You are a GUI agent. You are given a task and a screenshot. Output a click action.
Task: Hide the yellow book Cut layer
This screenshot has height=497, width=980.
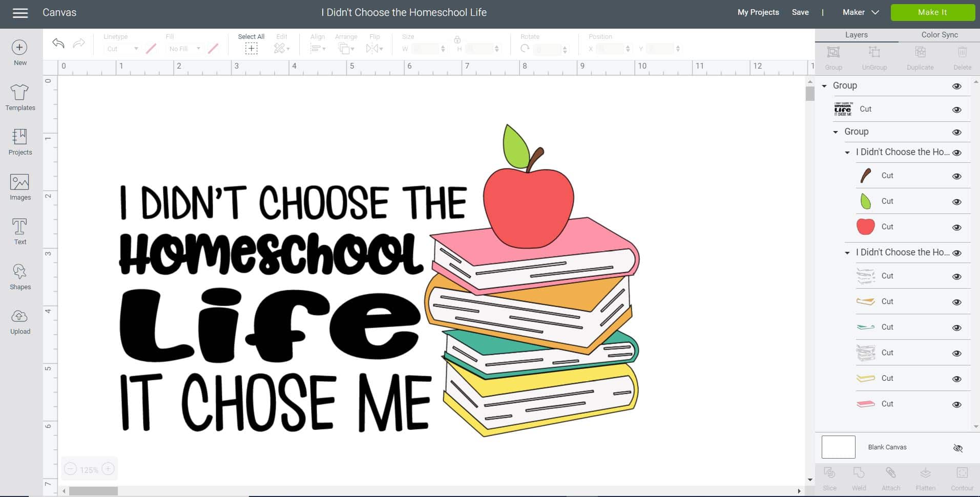coord(956,379)
